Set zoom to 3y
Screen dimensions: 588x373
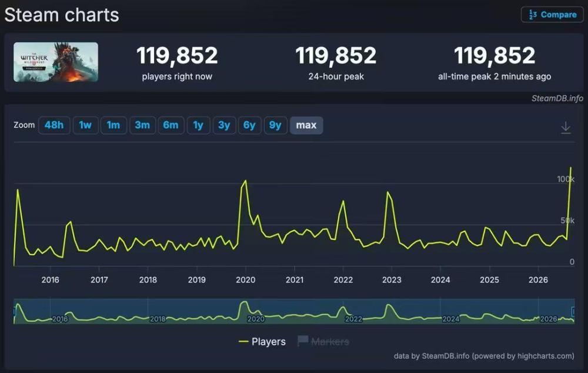pos(224,125)
